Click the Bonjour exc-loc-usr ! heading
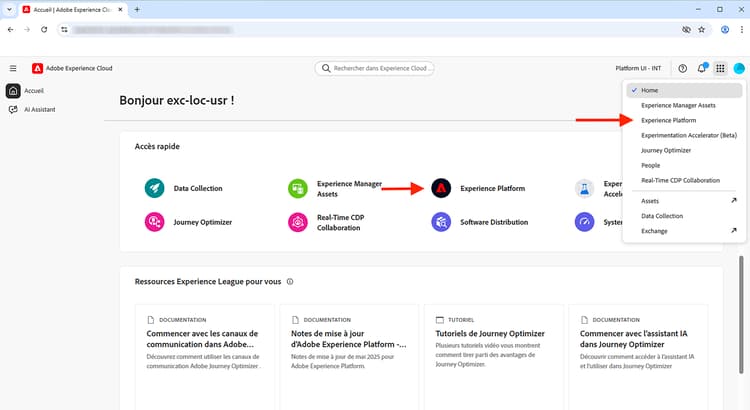Image resolution: width=750 pixels, height=410 pixels. tap(177, 100)
